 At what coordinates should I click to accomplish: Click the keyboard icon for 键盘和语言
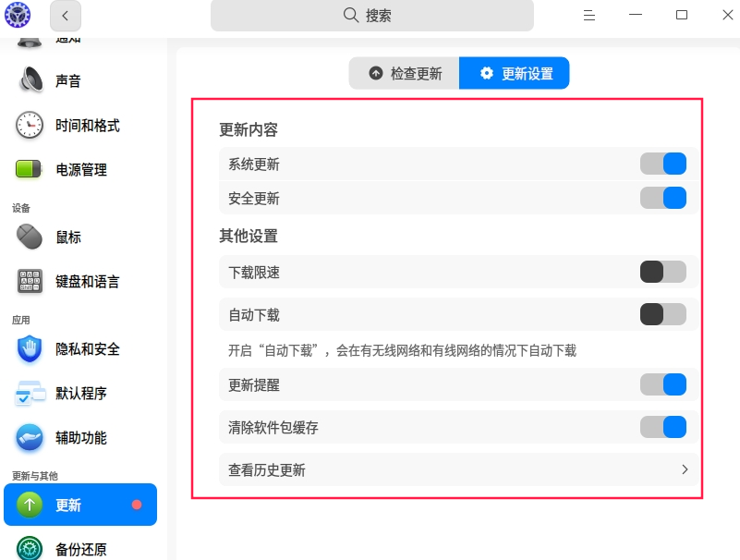[x=30, y=282]
